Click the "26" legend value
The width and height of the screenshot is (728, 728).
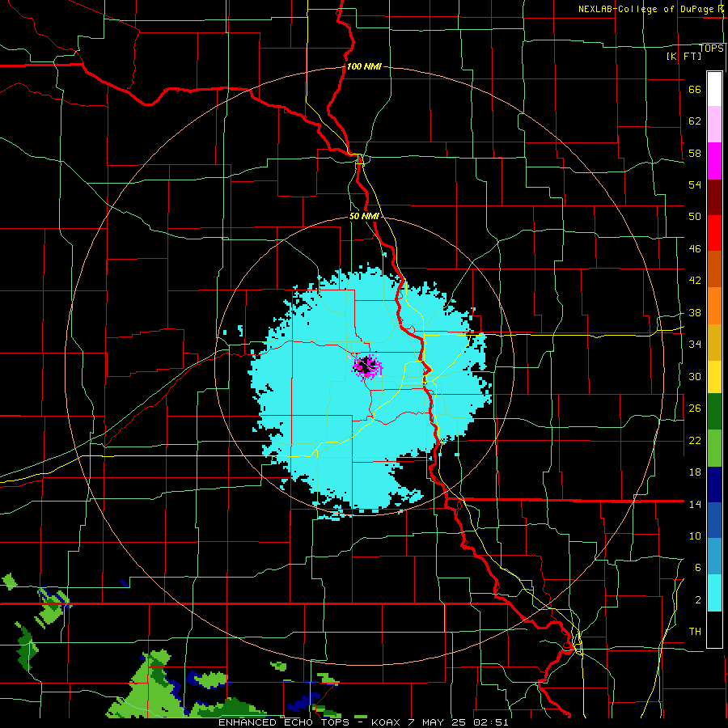(x=695, y=408)
